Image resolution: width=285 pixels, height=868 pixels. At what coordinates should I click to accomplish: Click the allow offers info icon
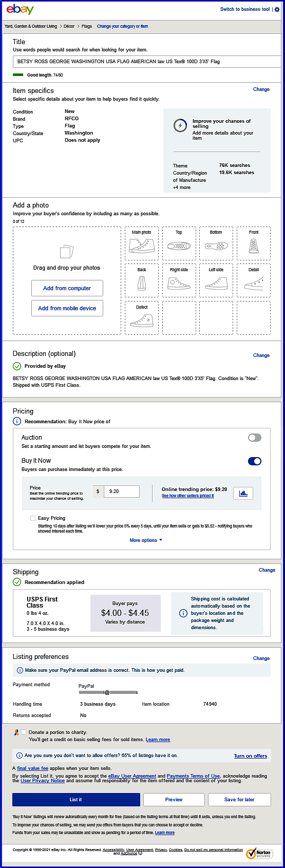pos(20,756)
